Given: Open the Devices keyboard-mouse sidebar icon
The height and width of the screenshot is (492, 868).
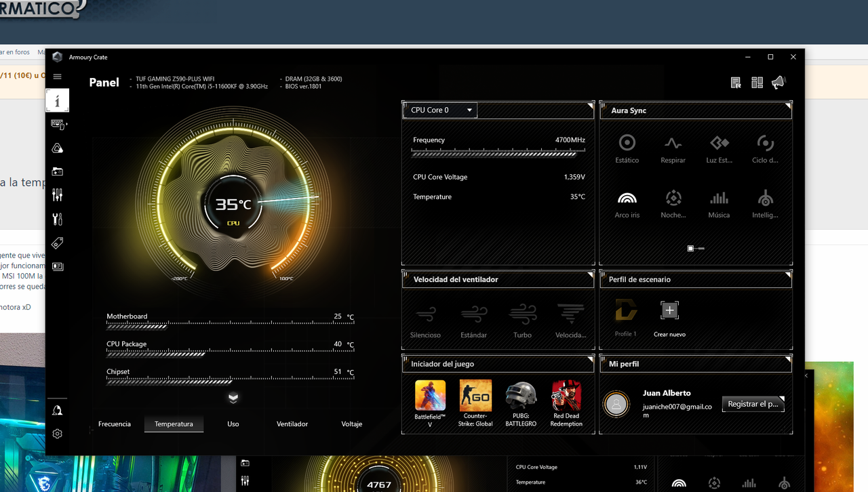Looking at the screenshot, I should (x=58, y=125).
